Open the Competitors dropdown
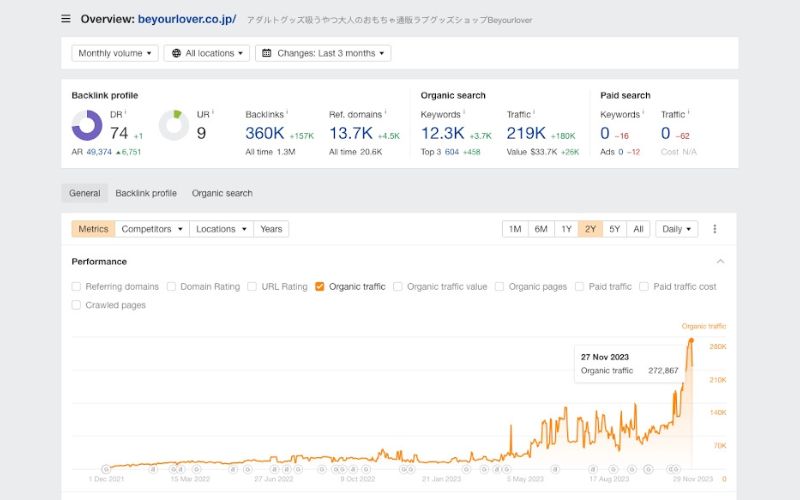Viewport: 800px width, 500px height. [x=152, y=229]
